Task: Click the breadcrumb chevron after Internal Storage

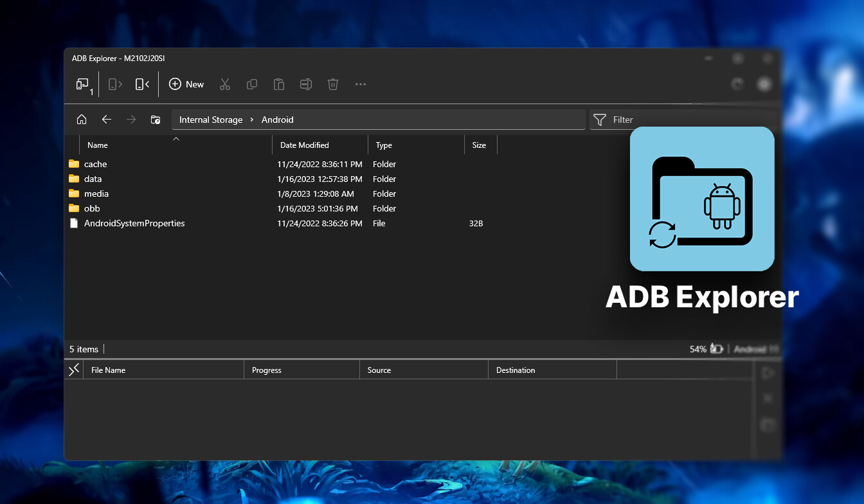Action: (252, 120)
